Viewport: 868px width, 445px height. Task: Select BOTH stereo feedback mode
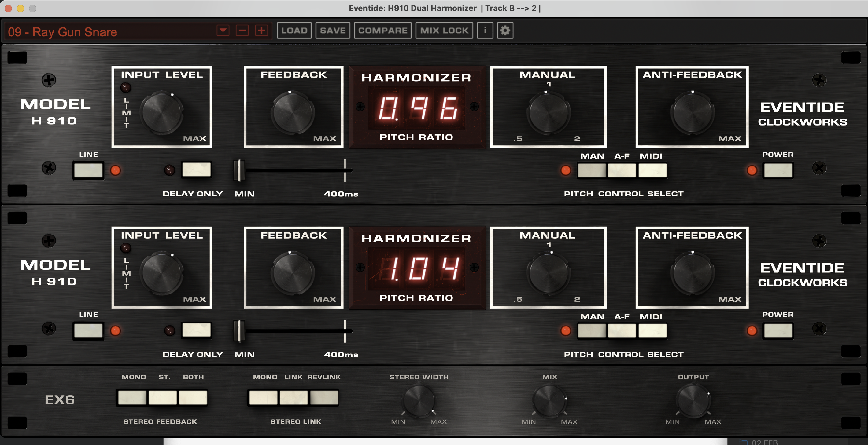coord(193,398)
